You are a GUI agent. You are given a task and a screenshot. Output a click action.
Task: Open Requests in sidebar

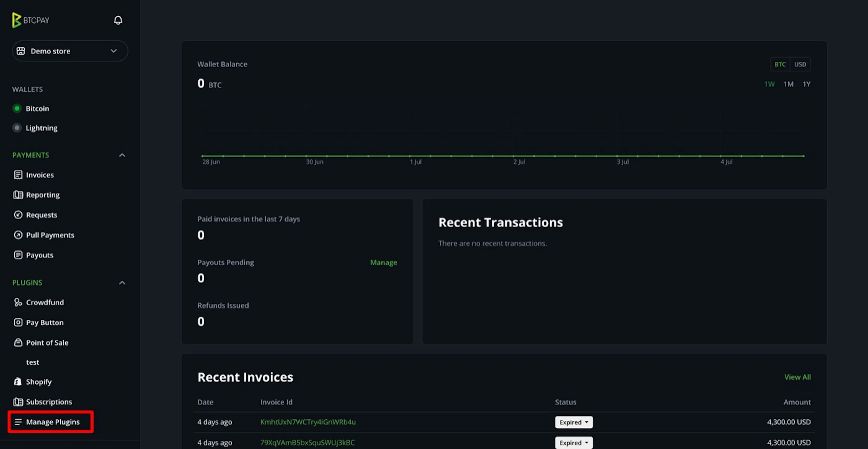click(x=41, y=215)
